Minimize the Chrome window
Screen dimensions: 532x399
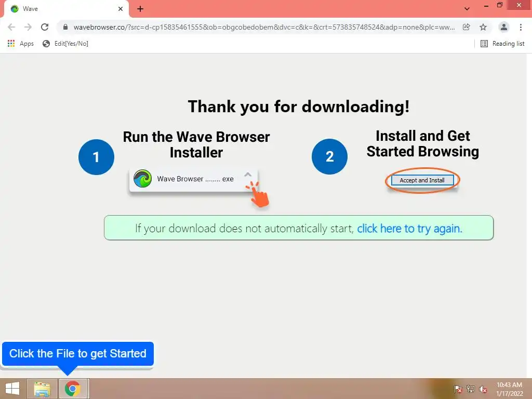486,5
